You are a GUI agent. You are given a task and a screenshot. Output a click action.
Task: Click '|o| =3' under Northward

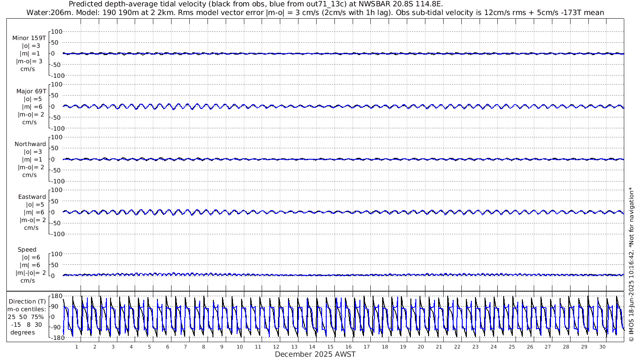(x=32, y=152)
